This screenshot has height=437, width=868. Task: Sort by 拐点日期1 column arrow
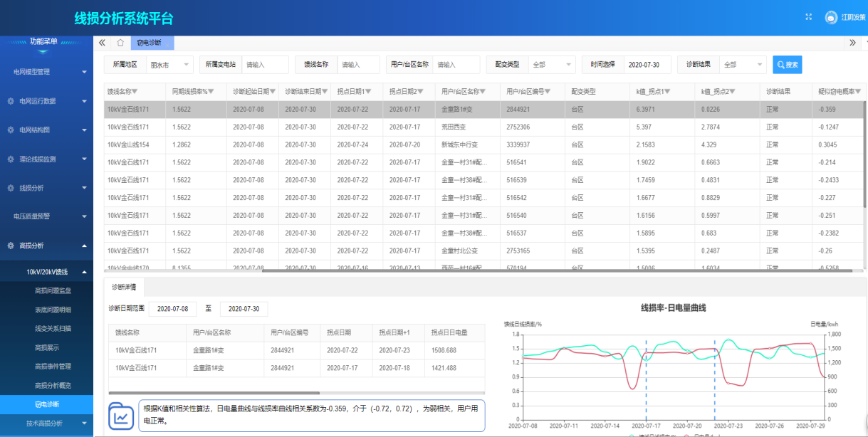pyautogui.click(x=368, y=91)
